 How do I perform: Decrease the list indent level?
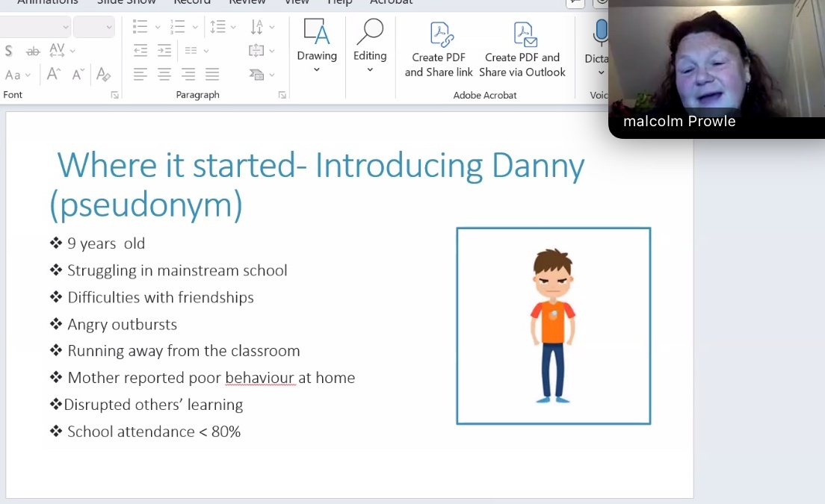pyautogui.click(x=140, y=51)
